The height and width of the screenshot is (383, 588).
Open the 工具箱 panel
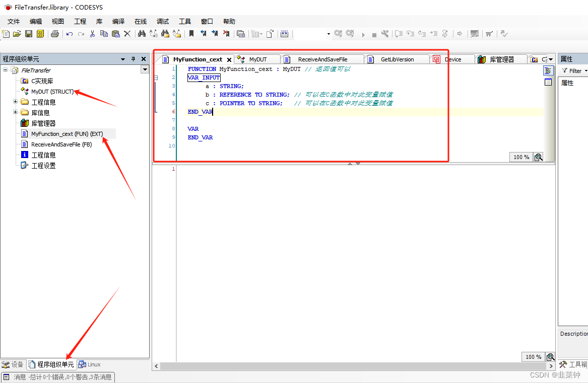pyautogui.click(x=578, y=364)
